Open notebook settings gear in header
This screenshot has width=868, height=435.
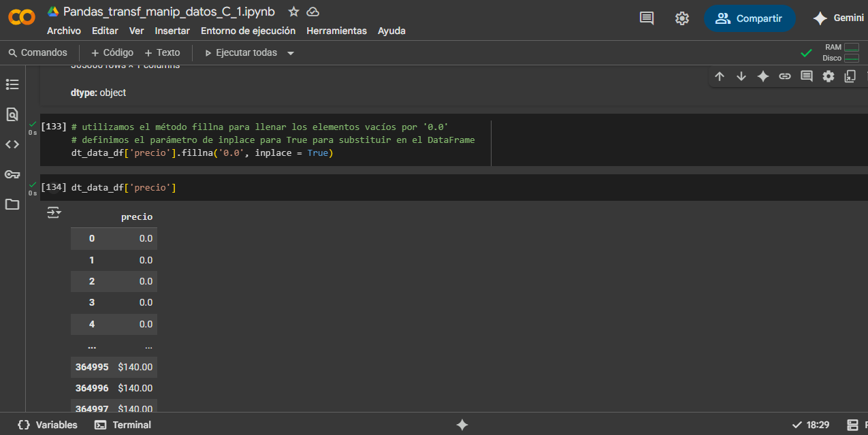coord(682,18)
